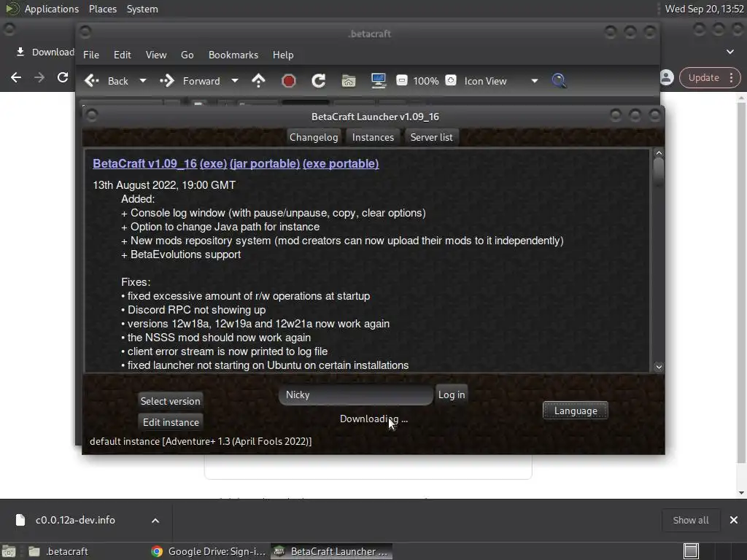Switch to the Google Drive Chrome taskbar window
Viewport: 747px width, 560px height.
[x=208, y=551]
